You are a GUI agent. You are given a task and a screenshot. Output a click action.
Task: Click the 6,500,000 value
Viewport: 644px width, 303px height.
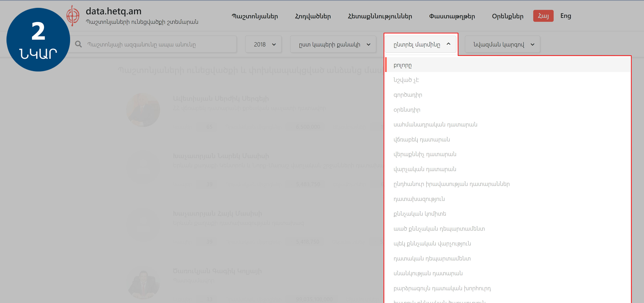point(308,127)
